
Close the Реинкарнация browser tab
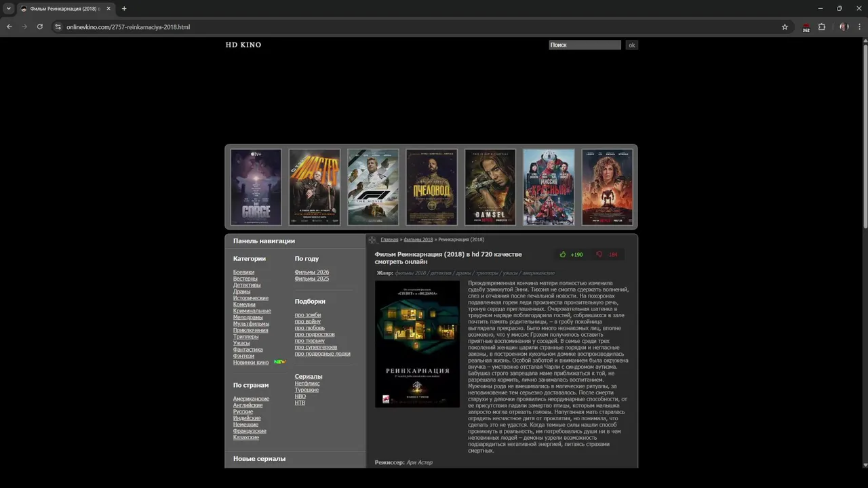[x=108, y=9]
